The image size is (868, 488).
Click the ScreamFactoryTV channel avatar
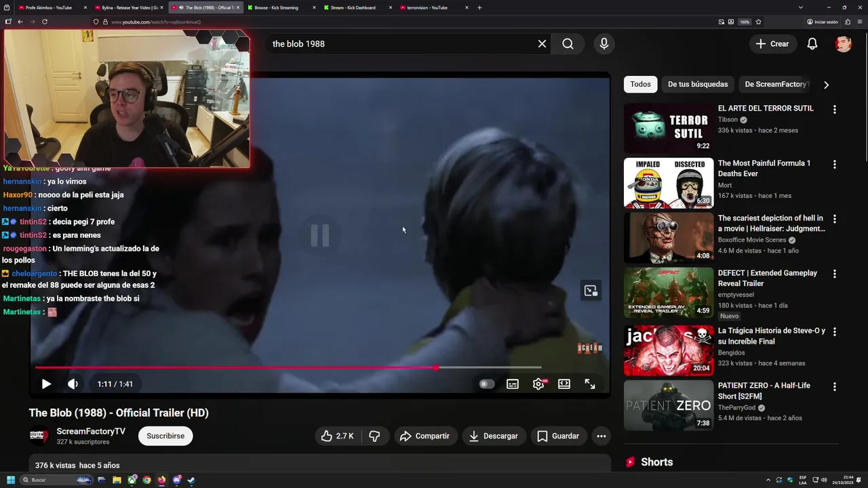tap(39, 436)
